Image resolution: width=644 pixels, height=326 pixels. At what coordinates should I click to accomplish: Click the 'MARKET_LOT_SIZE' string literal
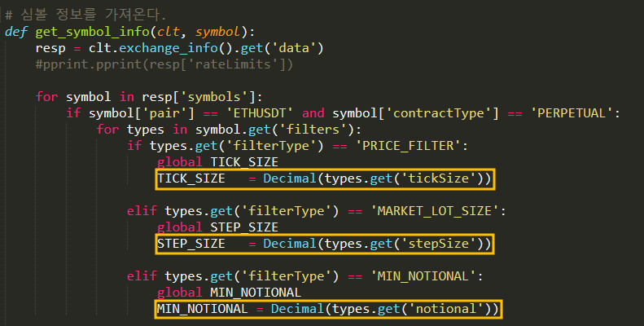pos(435,211)
